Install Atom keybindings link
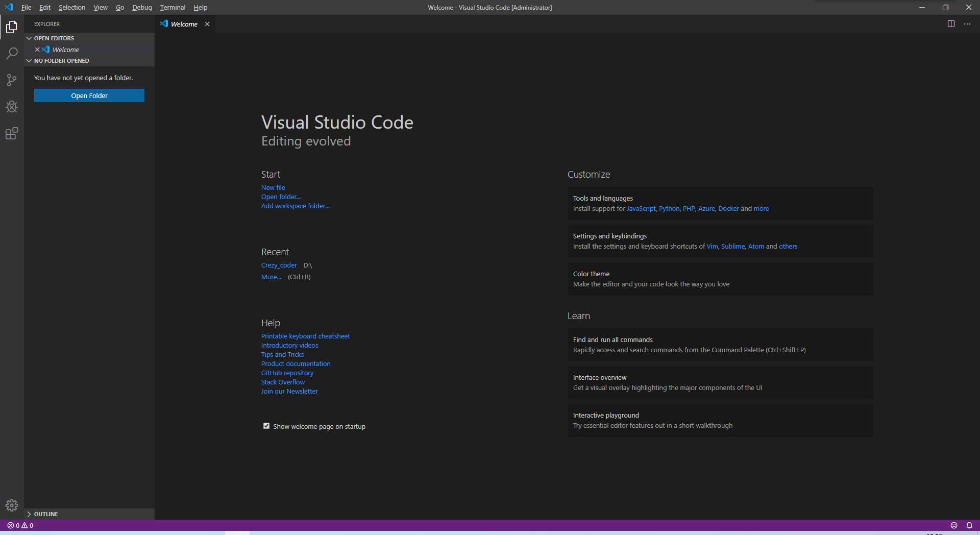Viewport: 980px width, 535px height. pyautogui.click(x=756, y=246)
